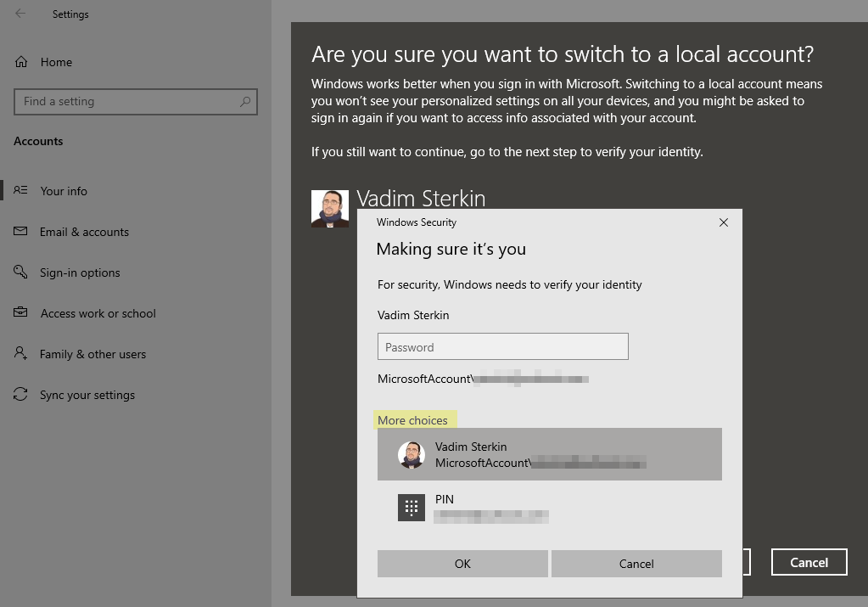Click the Windows Security title text
This screenshot has height=607, width=868.
(x=417, y=222)
